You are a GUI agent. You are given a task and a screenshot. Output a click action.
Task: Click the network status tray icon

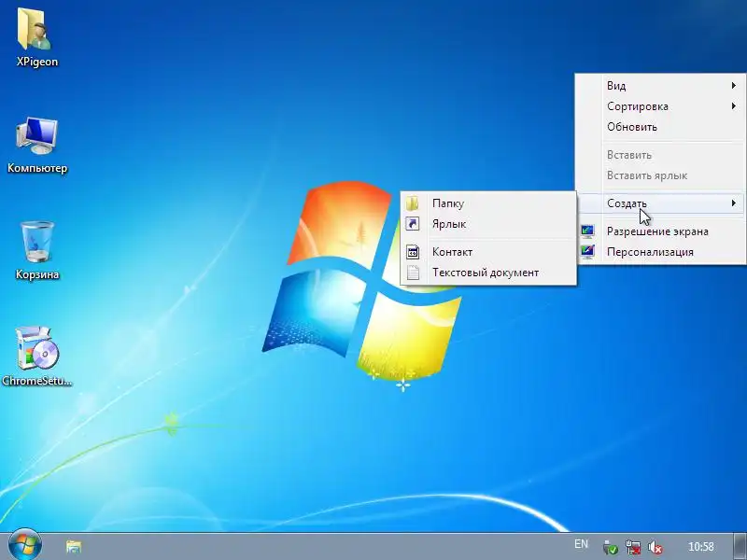[633, 547]
